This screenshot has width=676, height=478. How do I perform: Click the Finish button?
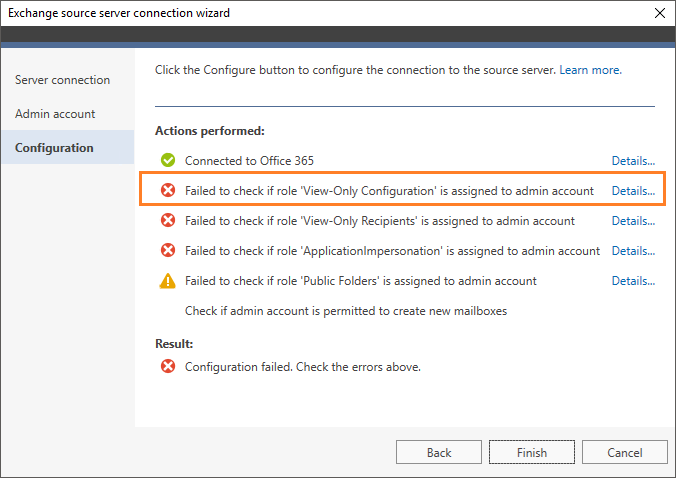tap(532, 452)
